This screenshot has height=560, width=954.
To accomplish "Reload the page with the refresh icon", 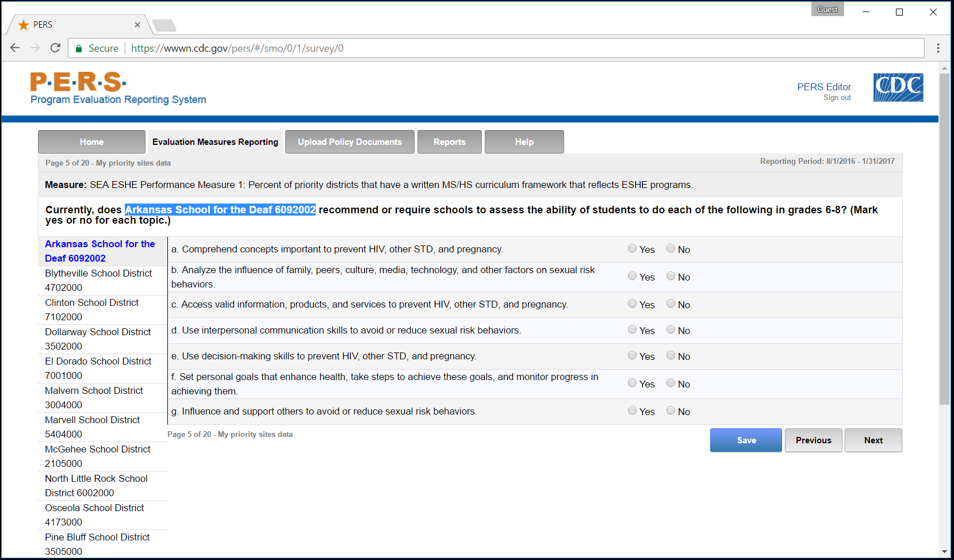I will point(55,48).
